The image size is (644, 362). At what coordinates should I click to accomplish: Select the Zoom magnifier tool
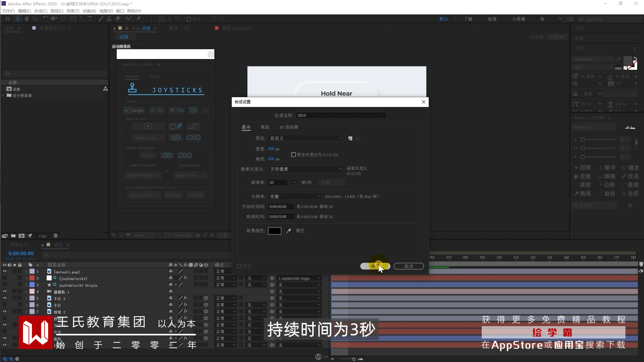click(x=35, y=19)
